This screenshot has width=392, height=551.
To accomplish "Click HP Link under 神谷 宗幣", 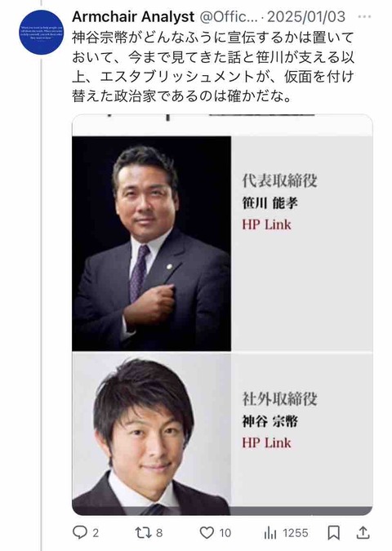I will click(266, 442).
